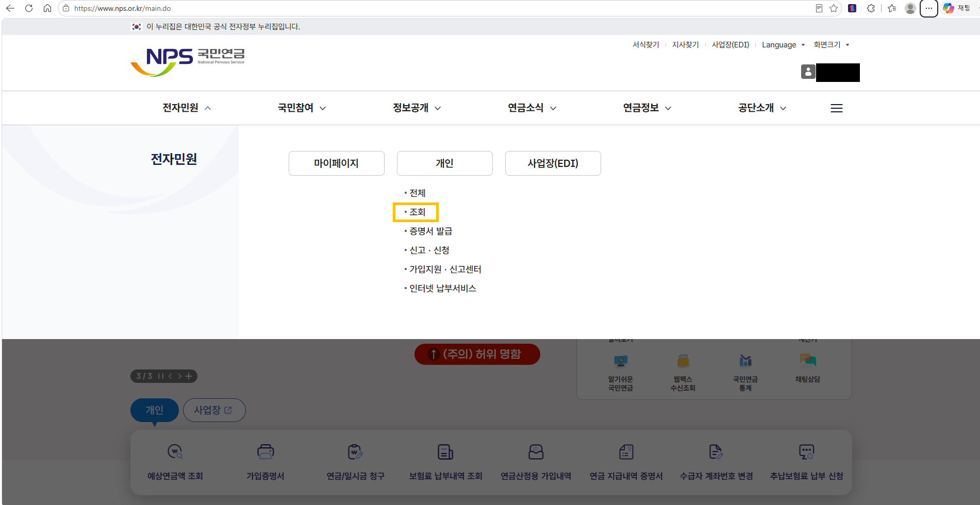The width and height of the screenshot is (980, 505).
Task: Collapse the 전자민원 main menu
Action: 187,108
